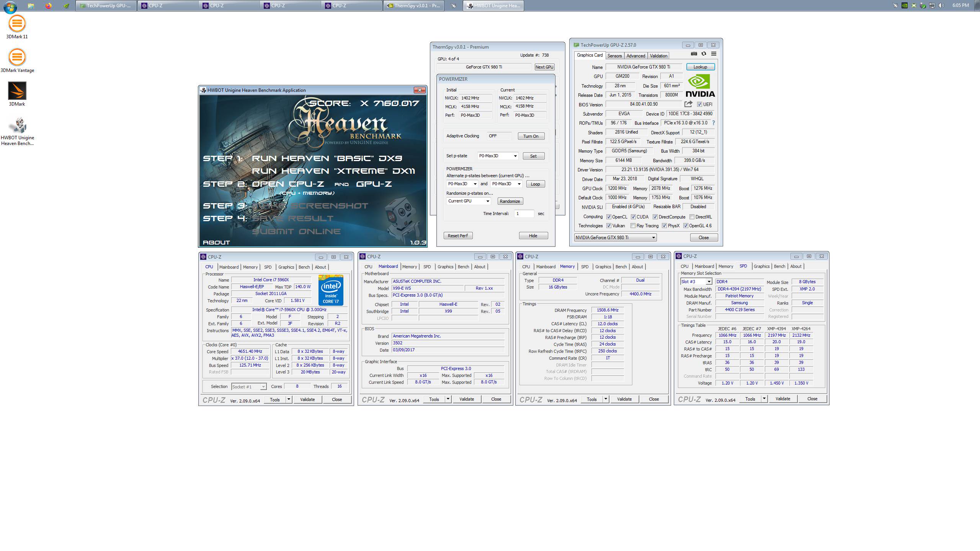
Task: Switch to the HWBOT Unigine Heaven taskbar item
Action: [x=493, y=6]
